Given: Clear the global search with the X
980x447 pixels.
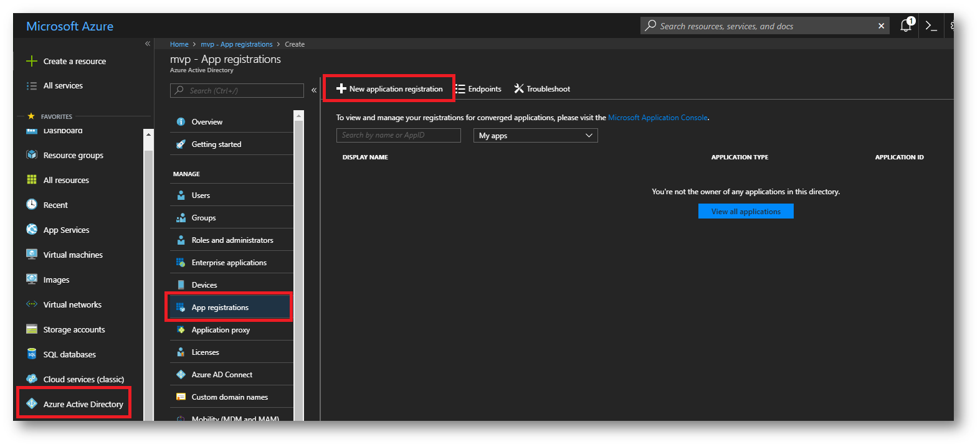Looking at the screenshot, I should 881,26.
